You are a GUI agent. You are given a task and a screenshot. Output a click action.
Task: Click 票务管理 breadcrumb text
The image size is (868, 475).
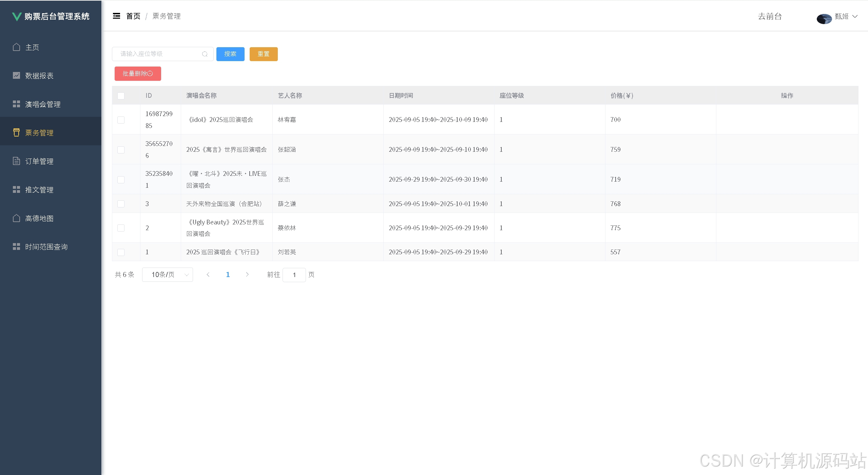(x=167, y=16)
